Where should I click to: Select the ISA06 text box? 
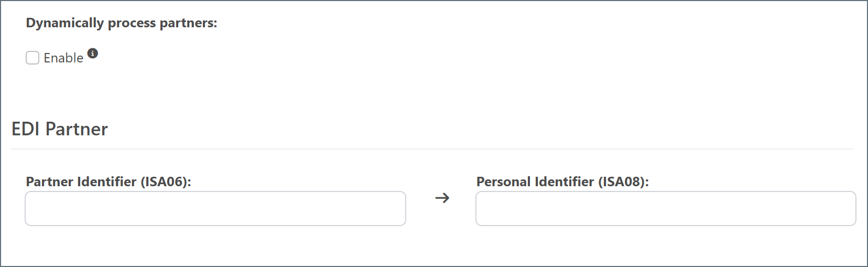215,208
